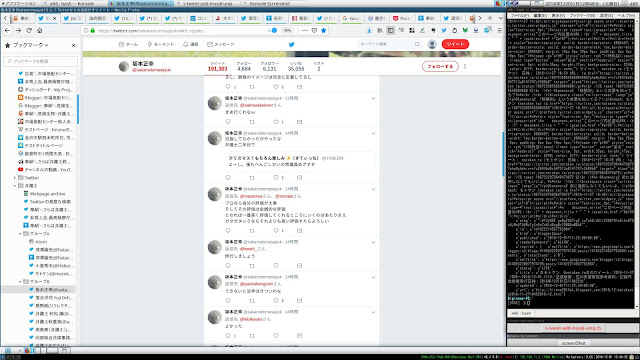Image resolution: width=640 pixels, height=360 pixels.
Task: Open Twitter 通知 notifications
Action: point(191,44)
